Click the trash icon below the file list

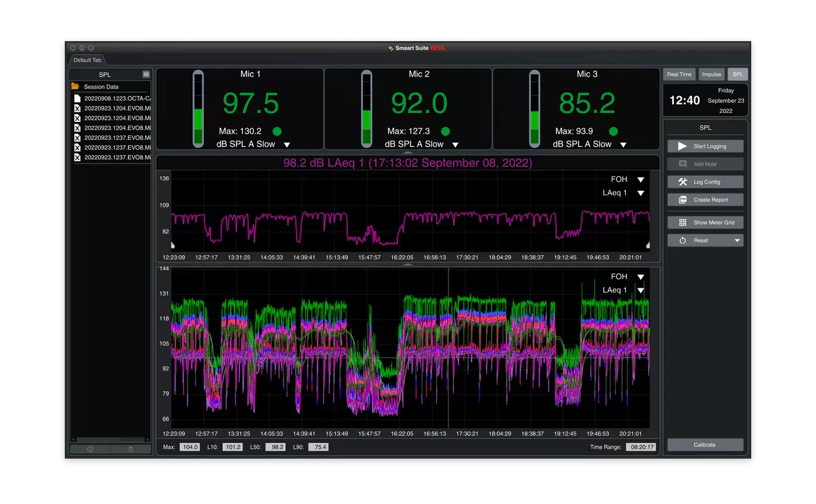[x=131, y=449]
